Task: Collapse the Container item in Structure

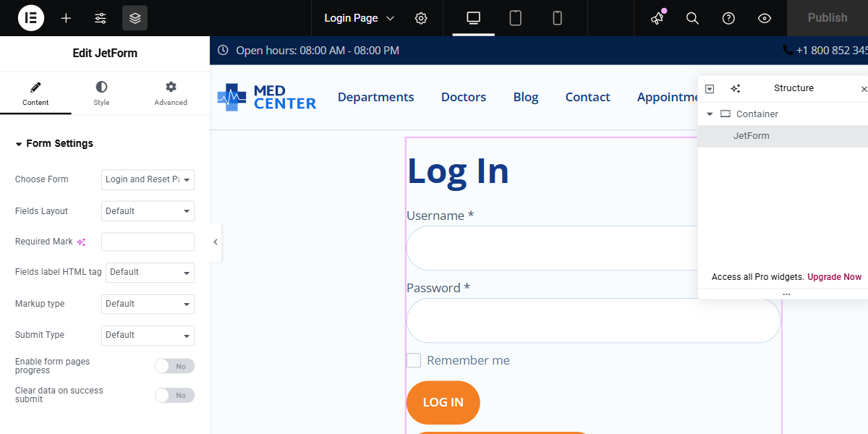Action: point(709,114)
